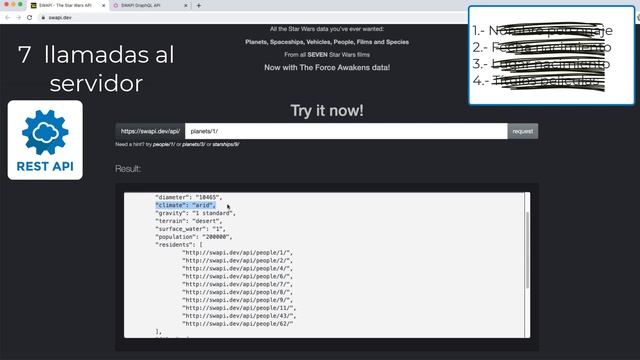
Task: Click the request button
Action: point(523,131)
